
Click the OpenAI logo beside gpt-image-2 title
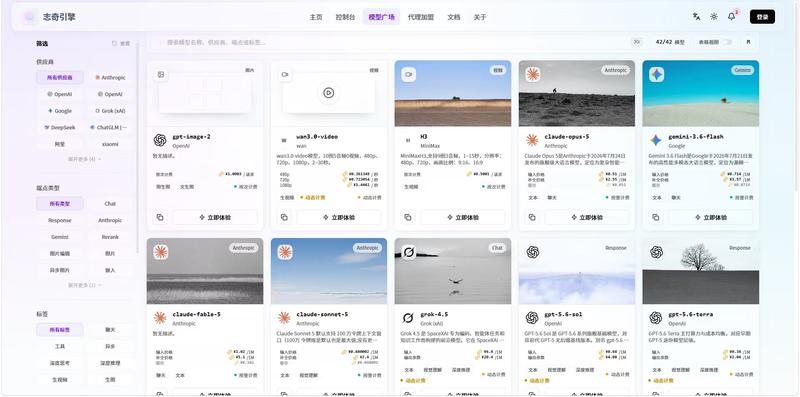click(x=160, y=140)
